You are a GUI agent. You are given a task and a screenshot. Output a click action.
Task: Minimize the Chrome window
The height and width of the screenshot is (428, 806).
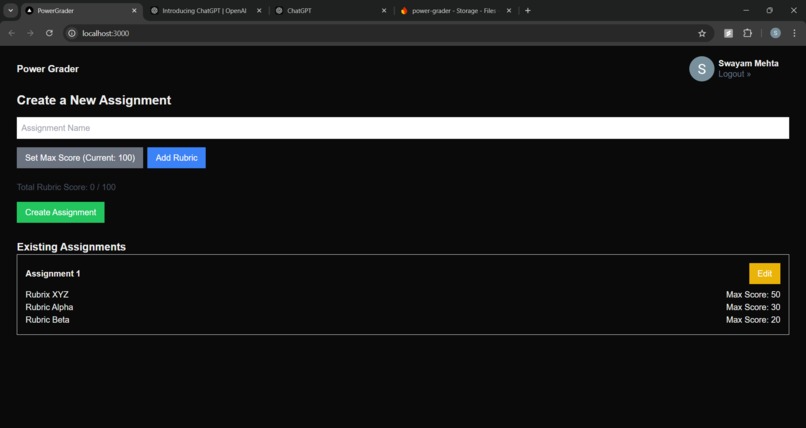[x=746, y=10]
